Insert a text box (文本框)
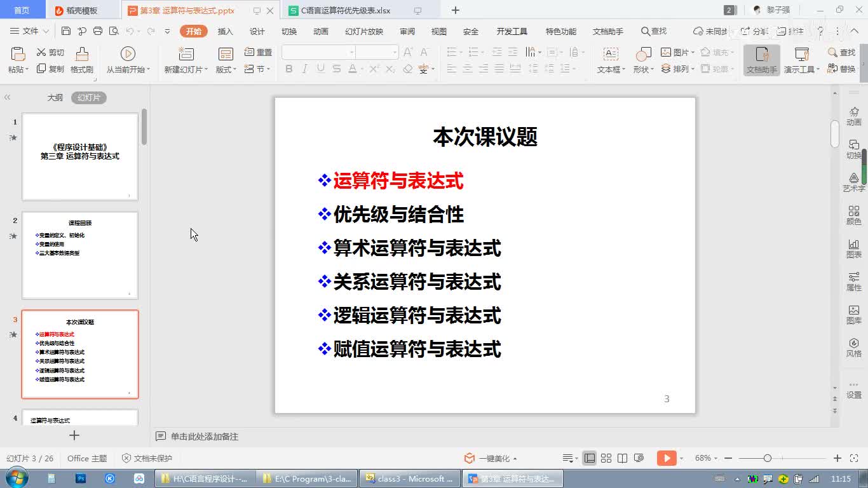 pos(611,60)
